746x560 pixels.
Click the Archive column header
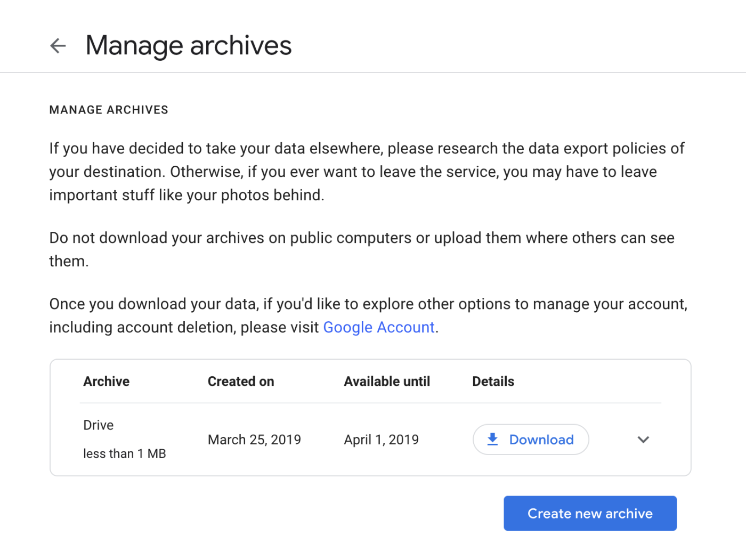pos(107,382)
